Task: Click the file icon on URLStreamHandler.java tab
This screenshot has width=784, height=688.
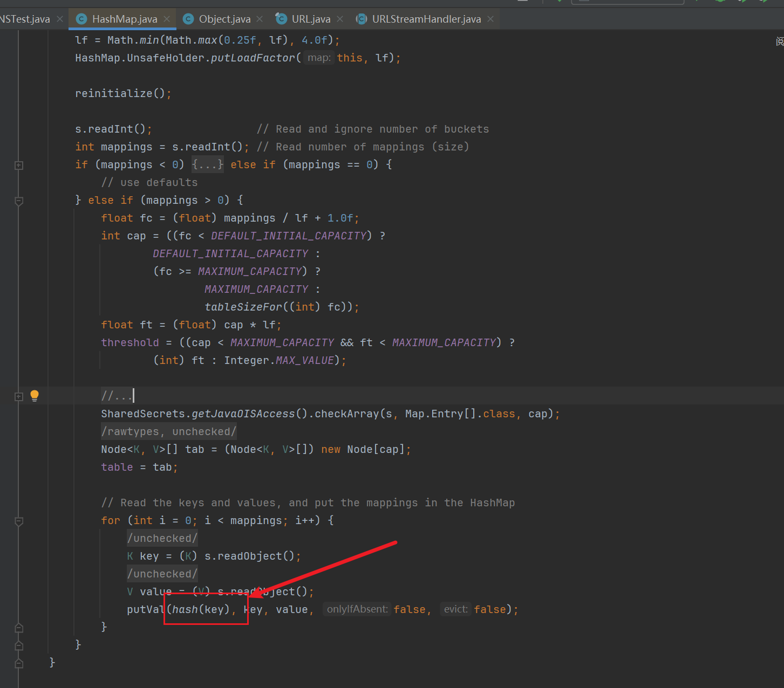Action: click(362, 19)
